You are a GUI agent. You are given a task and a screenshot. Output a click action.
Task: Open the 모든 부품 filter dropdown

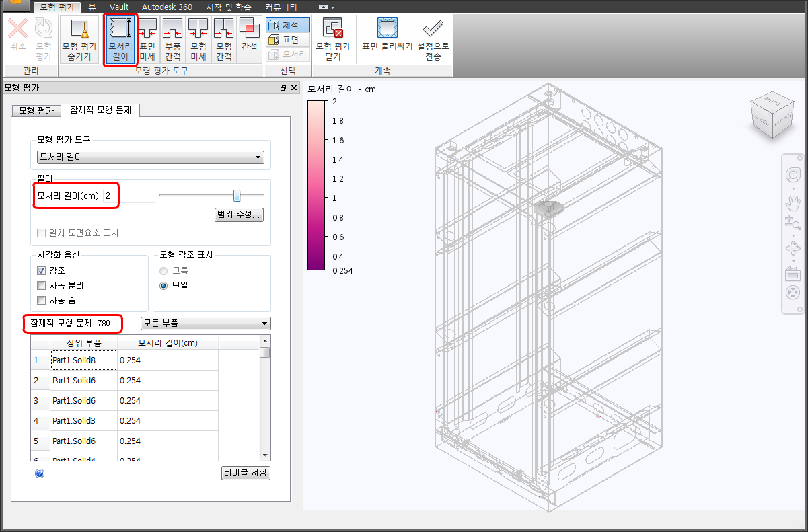pyautogui.click(x=205, y=324)
